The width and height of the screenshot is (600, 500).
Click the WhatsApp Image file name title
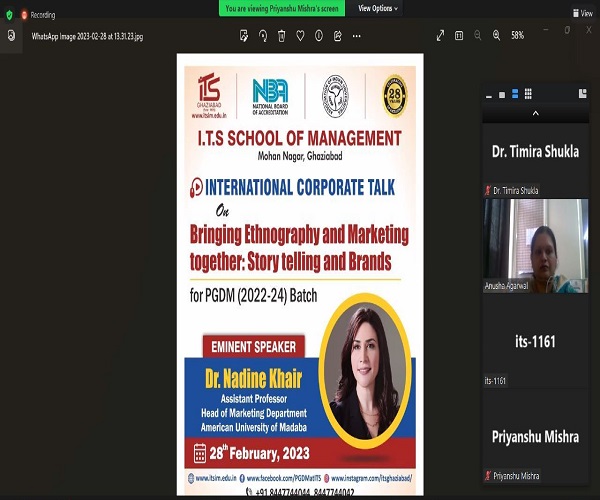[87, 36]
